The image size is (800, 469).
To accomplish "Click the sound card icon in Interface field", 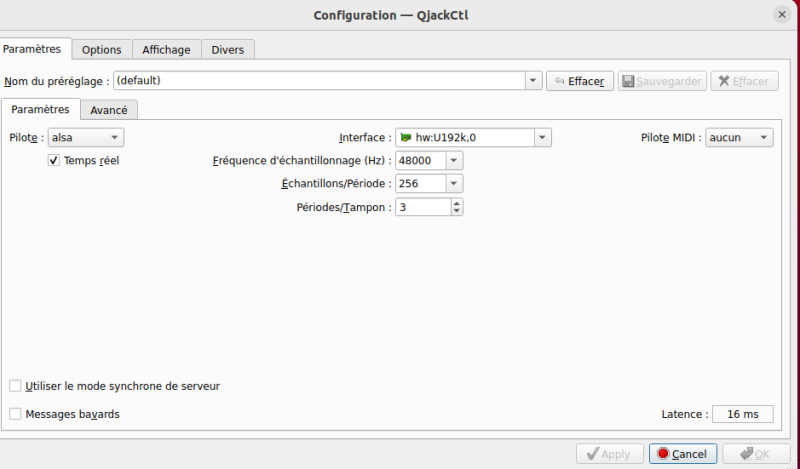I will pos(406,137).
